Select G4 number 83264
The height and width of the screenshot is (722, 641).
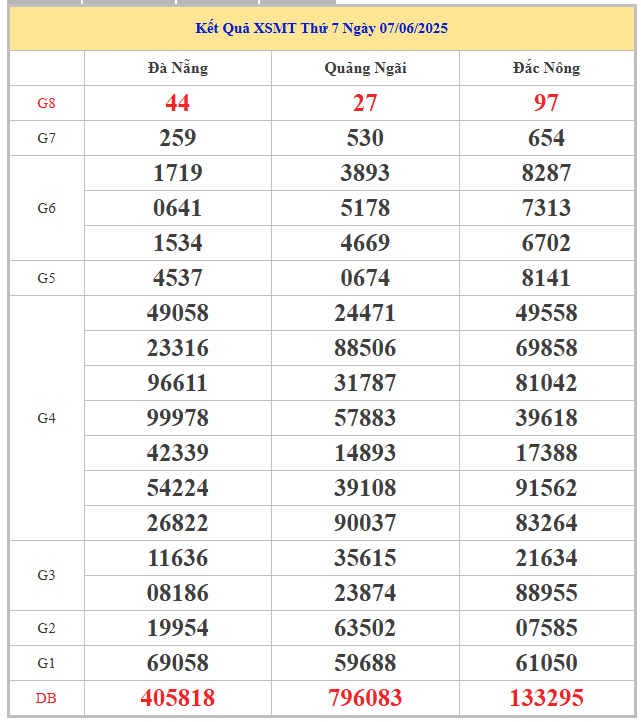(546, 523)
